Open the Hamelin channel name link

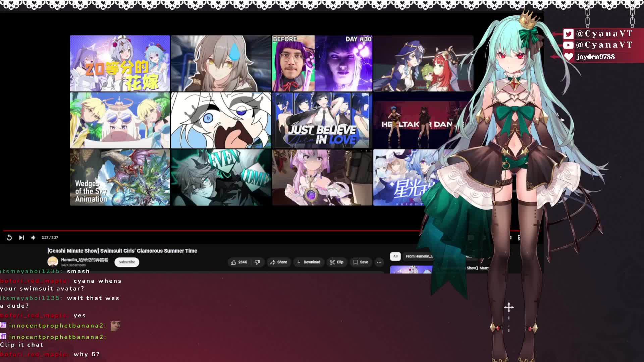point(85,260)
